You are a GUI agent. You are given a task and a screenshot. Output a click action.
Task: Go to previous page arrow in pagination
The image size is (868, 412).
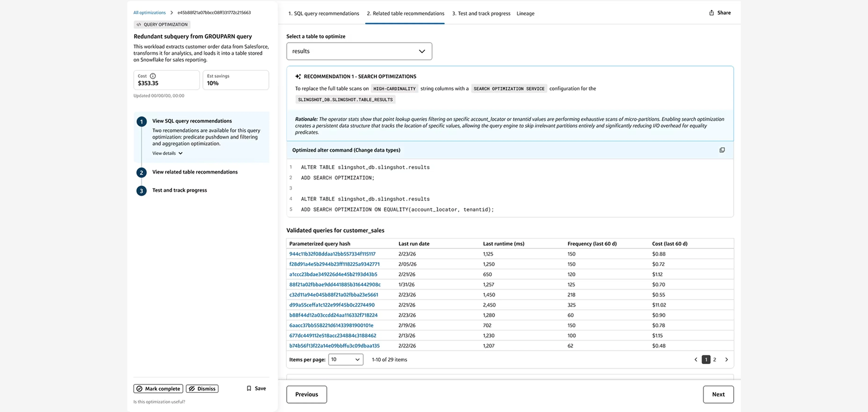pyautogui.click(x=695, y=359)
